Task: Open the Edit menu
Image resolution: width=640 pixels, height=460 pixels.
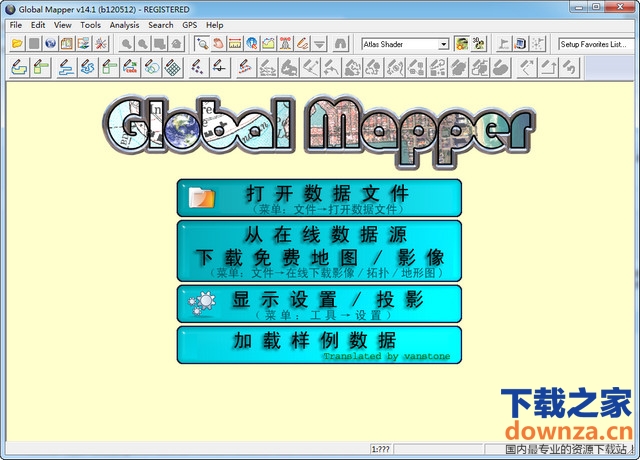Action: pos(38,25)
